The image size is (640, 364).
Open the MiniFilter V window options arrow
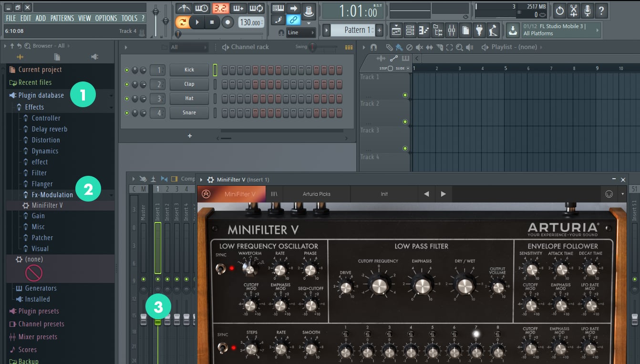201,180
